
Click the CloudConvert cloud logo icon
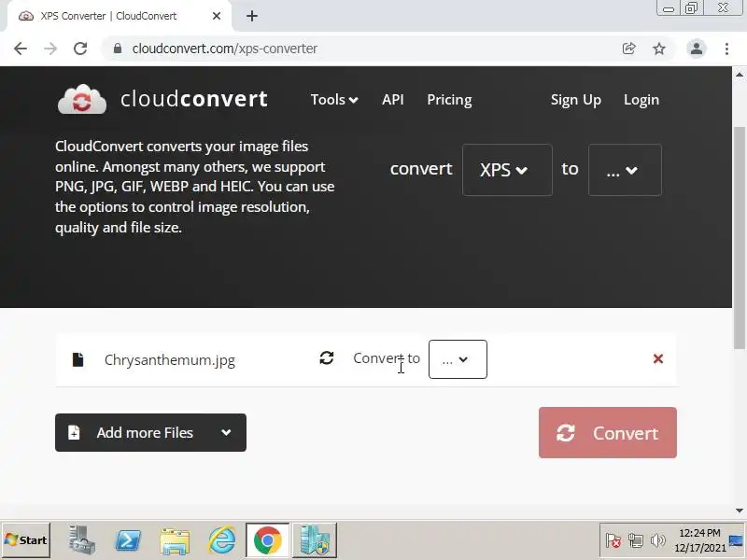82,100
